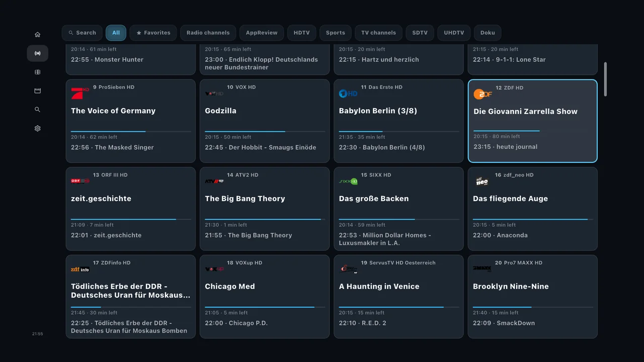Click upcoming Chicago P.D. entry

pyautogui.click(x=236, y=323)
